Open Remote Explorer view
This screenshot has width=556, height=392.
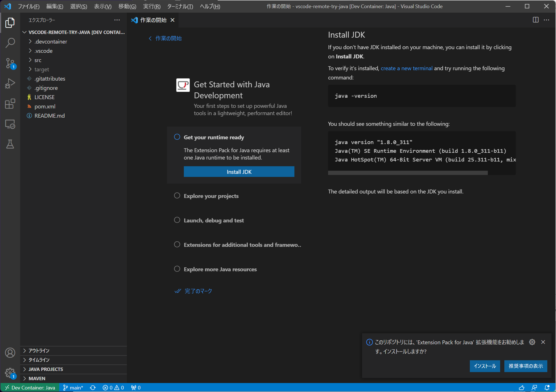(10, 124)
